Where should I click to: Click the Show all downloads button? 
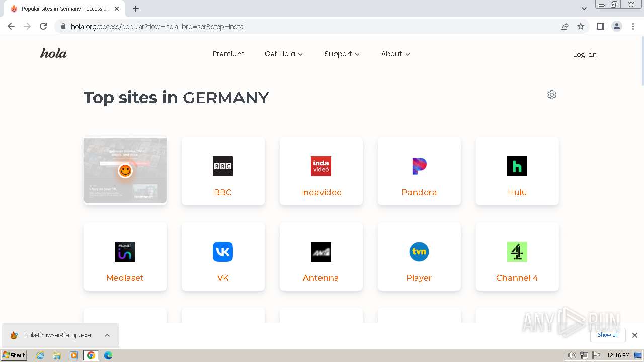[x=608, y=335]
